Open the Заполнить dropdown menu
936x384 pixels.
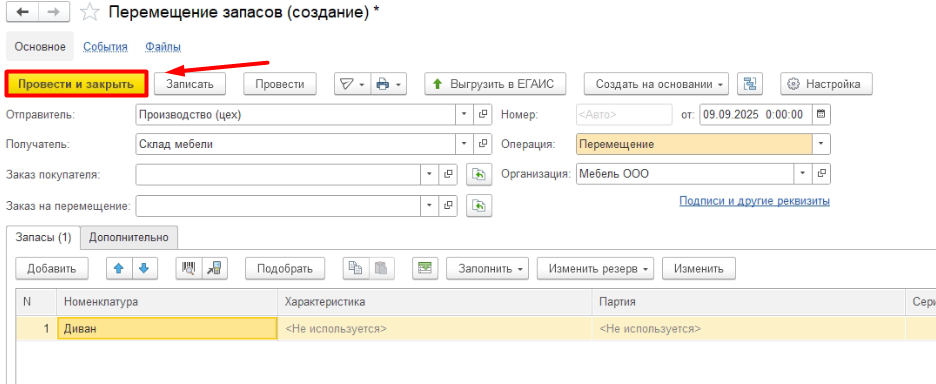489,268
